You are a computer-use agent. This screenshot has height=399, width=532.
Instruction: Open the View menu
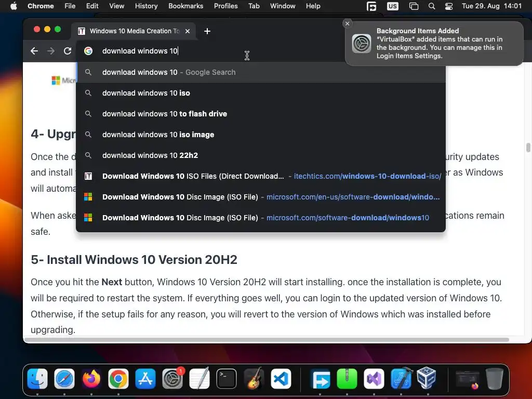tap(116, 6)
